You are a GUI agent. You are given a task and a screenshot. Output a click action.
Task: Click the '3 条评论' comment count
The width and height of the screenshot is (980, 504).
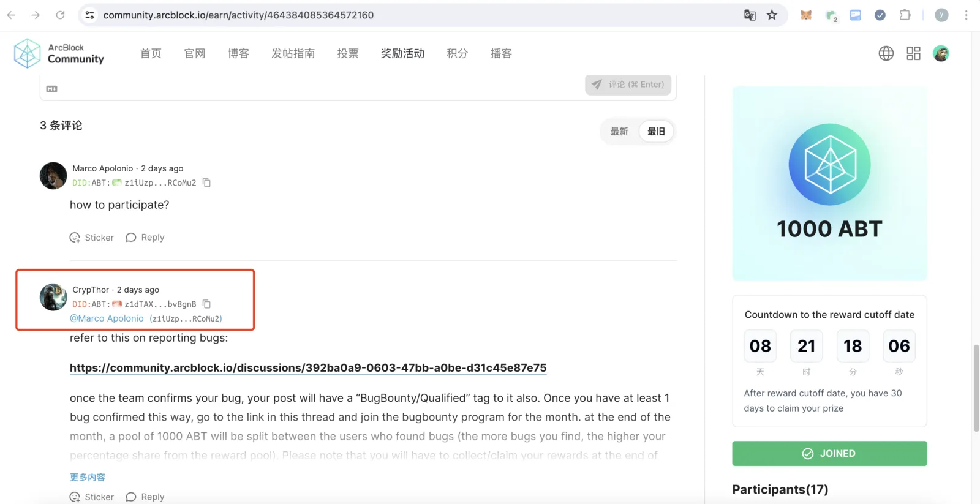tap(61, 126)
